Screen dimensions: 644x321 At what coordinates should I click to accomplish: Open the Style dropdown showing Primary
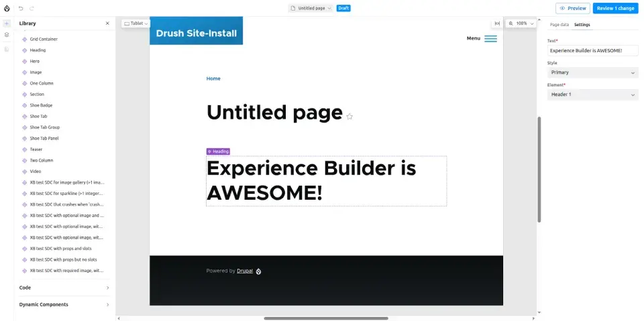pos(592,72)
